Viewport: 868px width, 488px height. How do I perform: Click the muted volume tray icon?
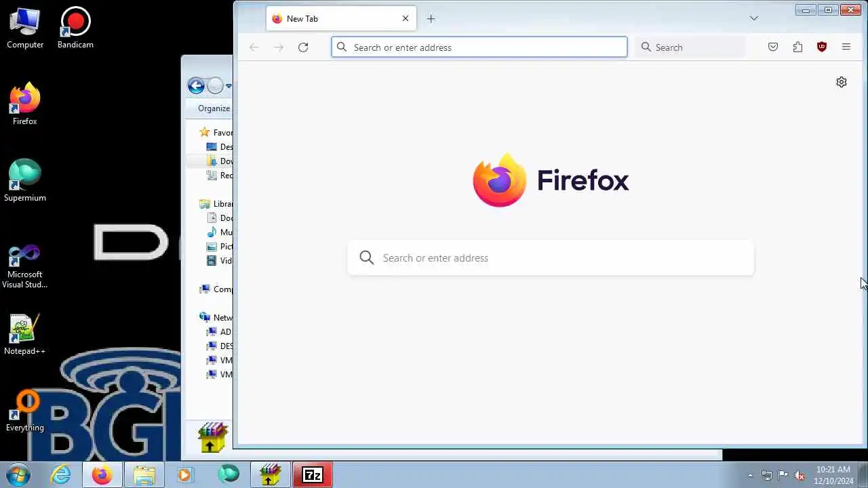(x=800, y=476)
